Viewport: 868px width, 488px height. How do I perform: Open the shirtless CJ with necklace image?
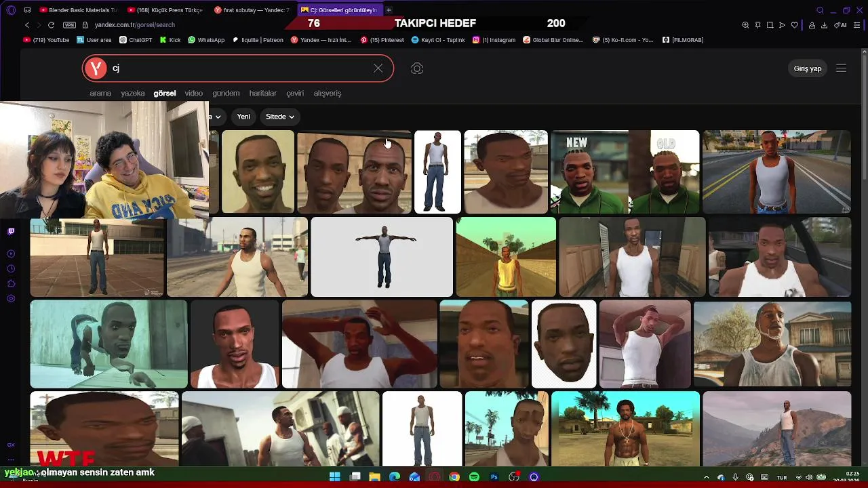tap(625, 428)
